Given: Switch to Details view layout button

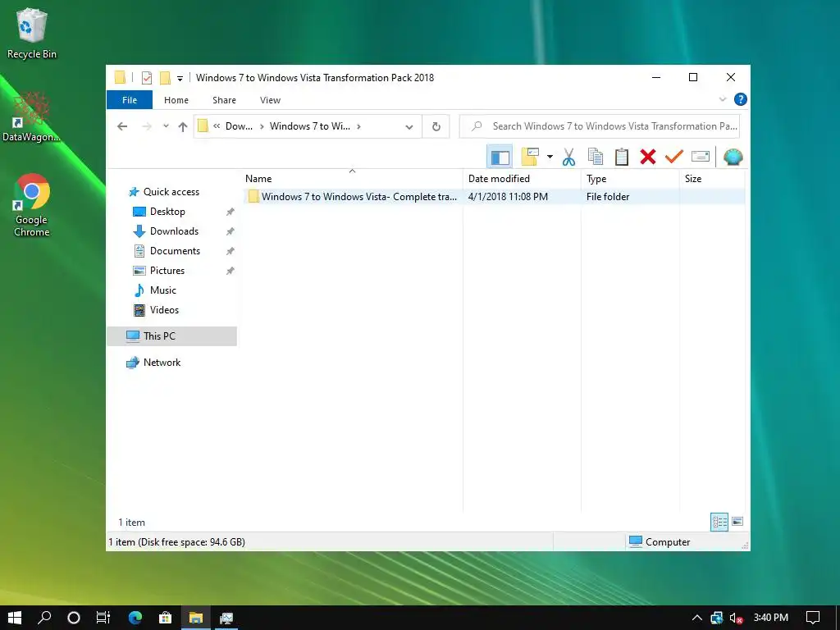Looking at the screenshot, I should point(719,522).
